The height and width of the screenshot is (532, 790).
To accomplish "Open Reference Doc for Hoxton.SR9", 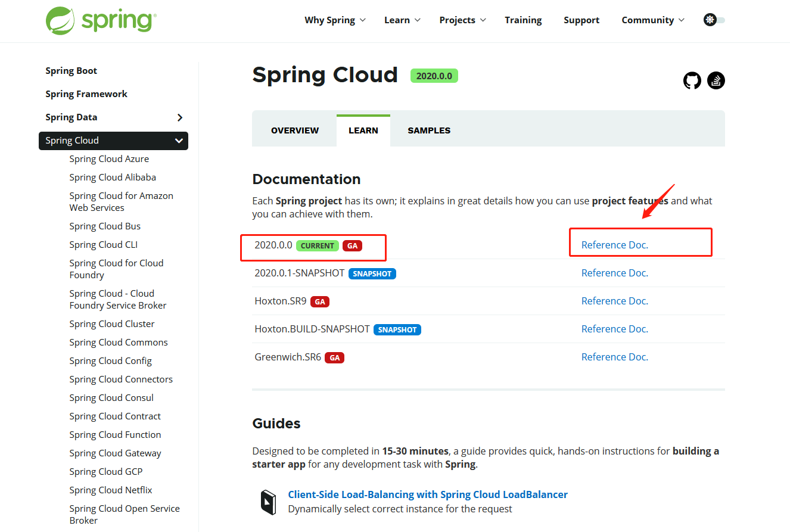I will (614, 300).
